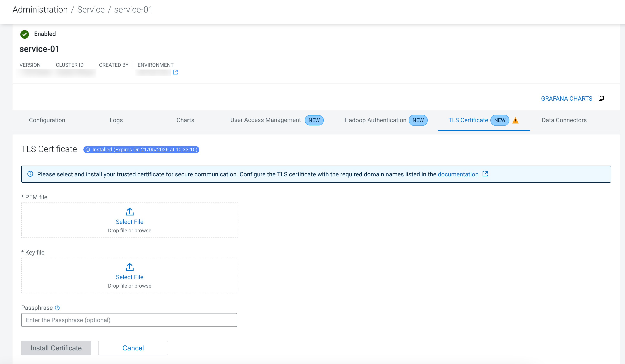
Task: Click the documentation hyperlink
Action: 458,174
